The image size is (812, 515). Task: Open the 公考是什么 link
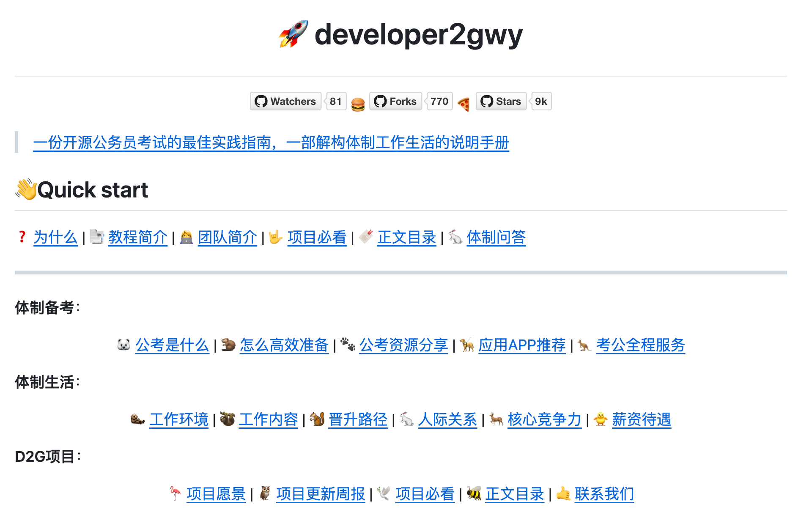click(x=173, y=345)
